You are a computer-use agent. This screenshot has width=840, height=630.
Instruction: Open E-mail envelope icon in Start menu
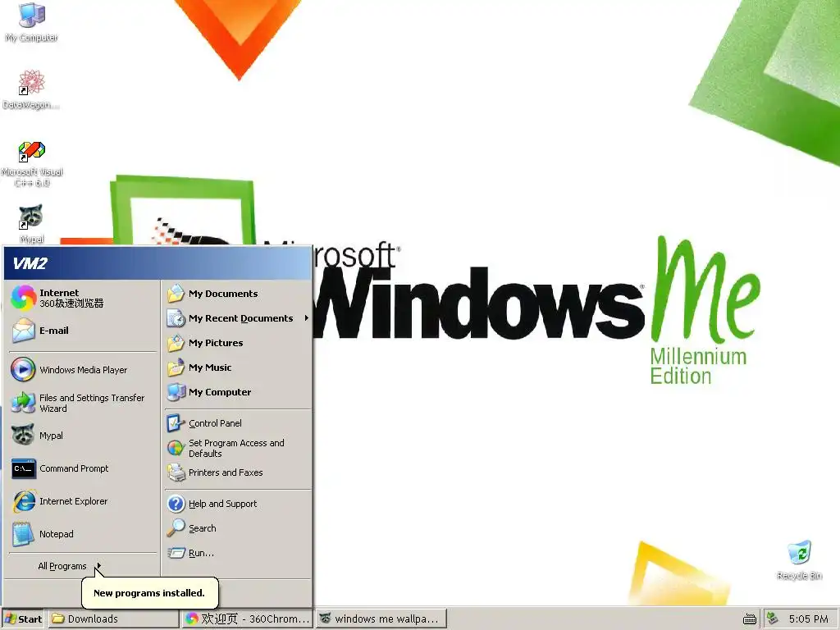click(x=23, y=331)
